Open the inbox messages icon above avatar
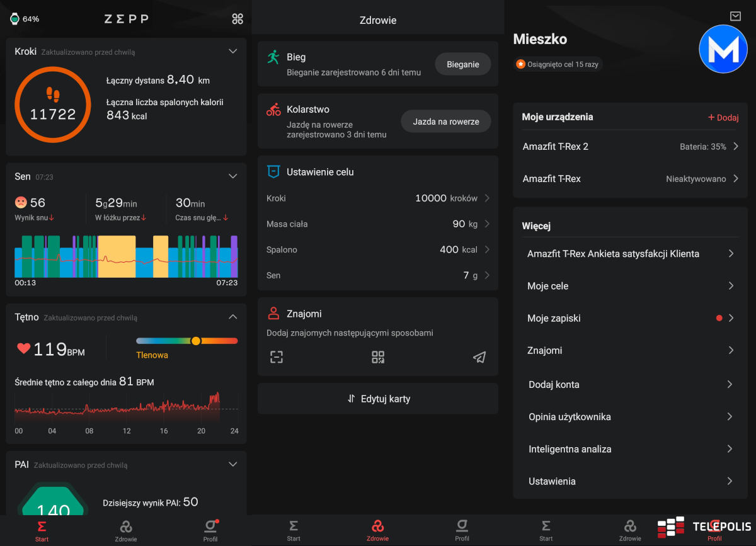 pos(735,16)
